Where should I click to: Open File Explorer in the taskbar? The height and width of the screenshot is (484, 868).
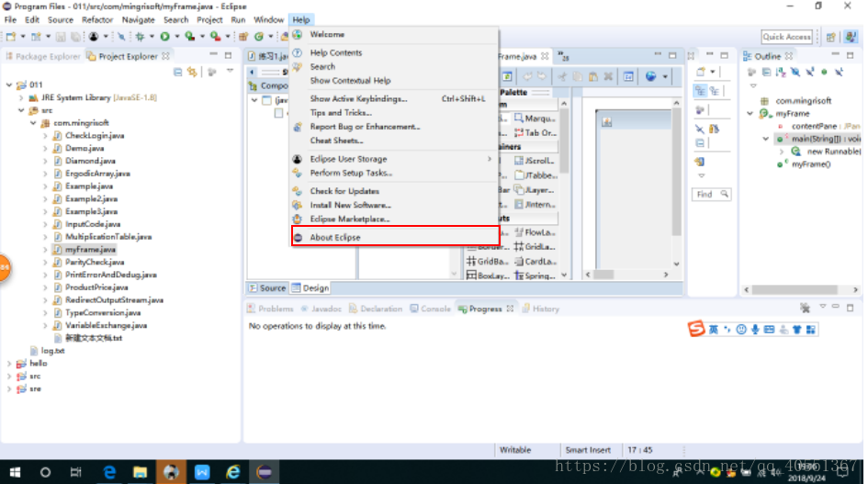coord(140,472)
